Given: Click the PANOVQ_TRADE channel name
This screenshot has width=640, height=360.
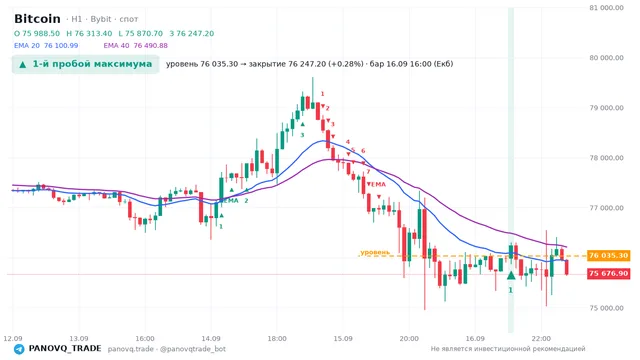Looking at the screenshot, I should click(65, 349).
